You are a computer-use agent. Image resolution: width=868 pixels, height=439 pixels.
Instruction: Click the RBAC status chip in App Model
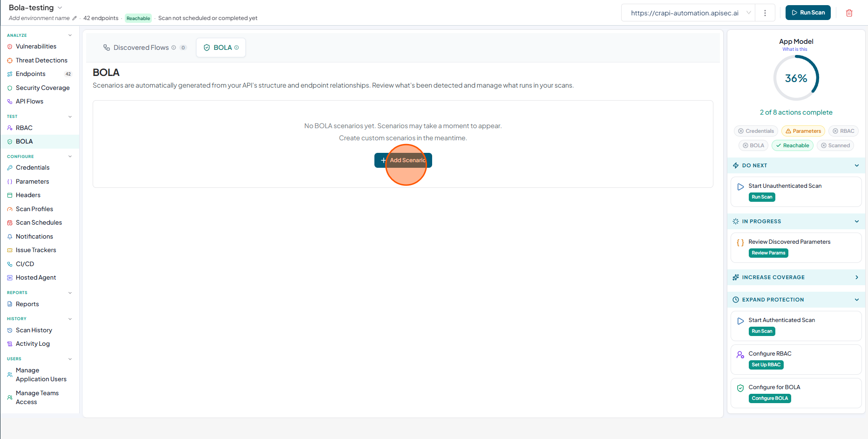click(843, 131)
